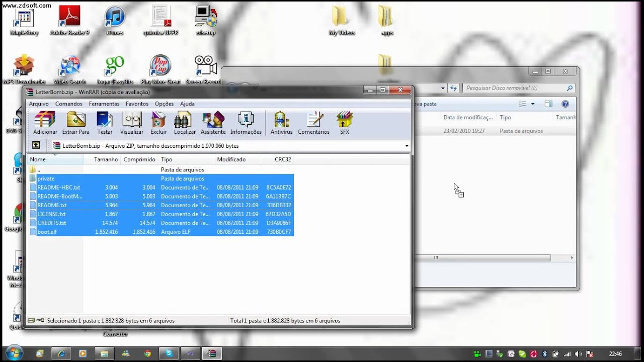Sort by Tamanho column header in WinRAR
644x362 pixels.
click(102, 159)
